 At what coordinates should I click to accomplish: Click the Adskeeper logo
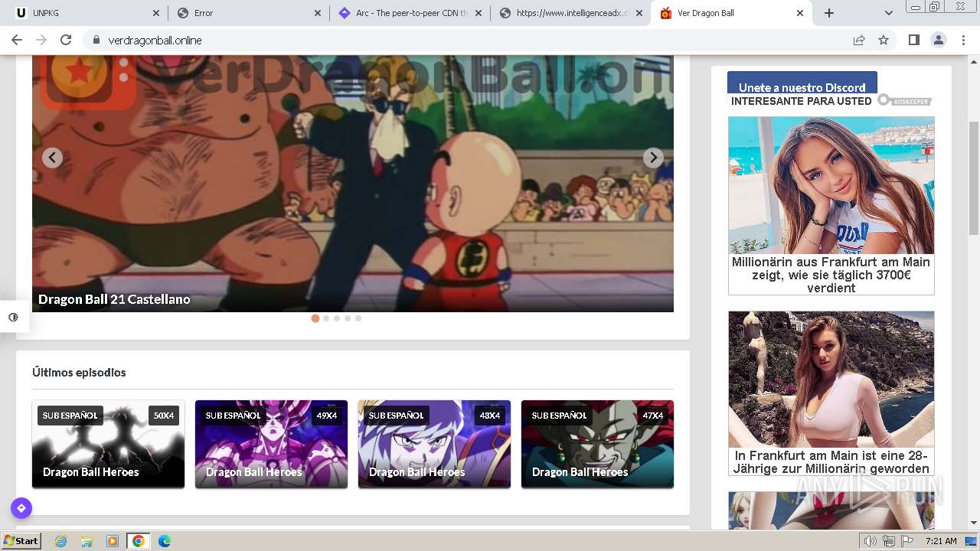point(904,100)
